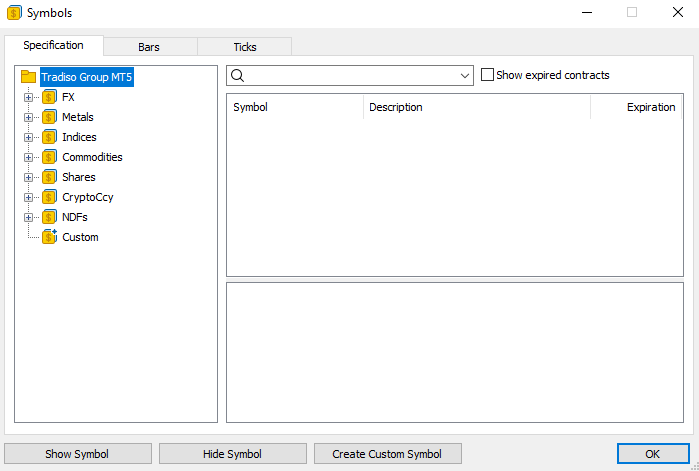Click the Commodities group symbol icon
This screenshot has width=699, height=471.
click(x=49, y=157)
